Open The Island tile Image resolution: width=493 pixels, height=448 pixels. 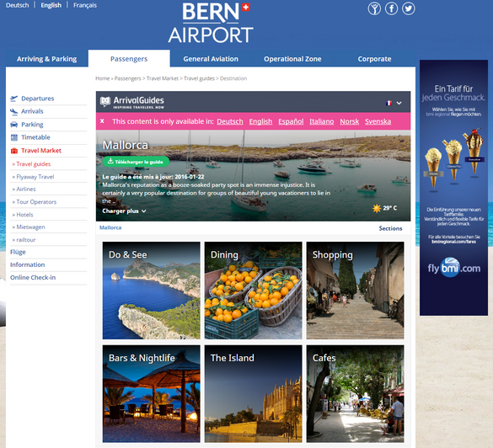coord(253,394)
